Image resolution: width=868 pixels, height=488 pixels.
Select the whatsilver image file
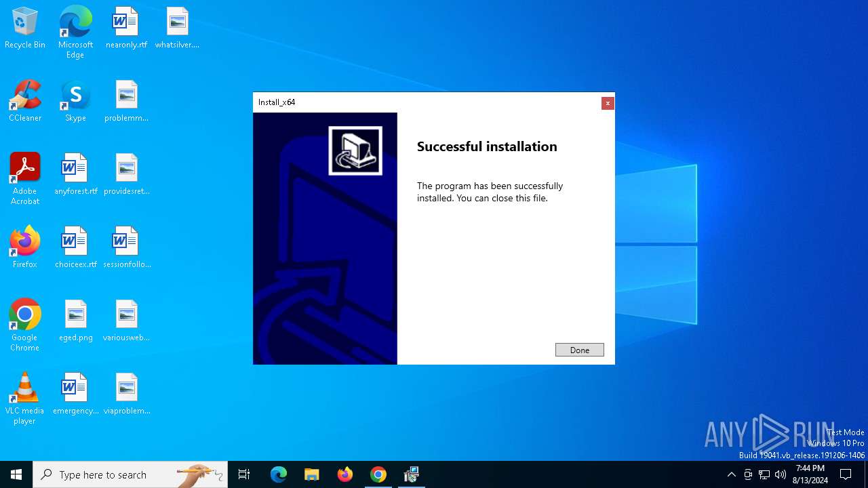click(177, 28)
